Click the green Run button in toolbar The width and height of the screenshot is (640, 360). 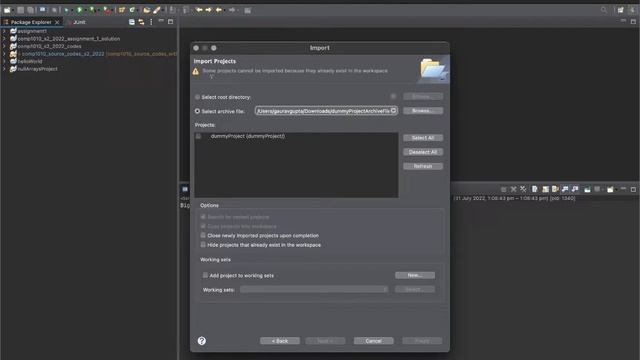(x=79, y=10)
